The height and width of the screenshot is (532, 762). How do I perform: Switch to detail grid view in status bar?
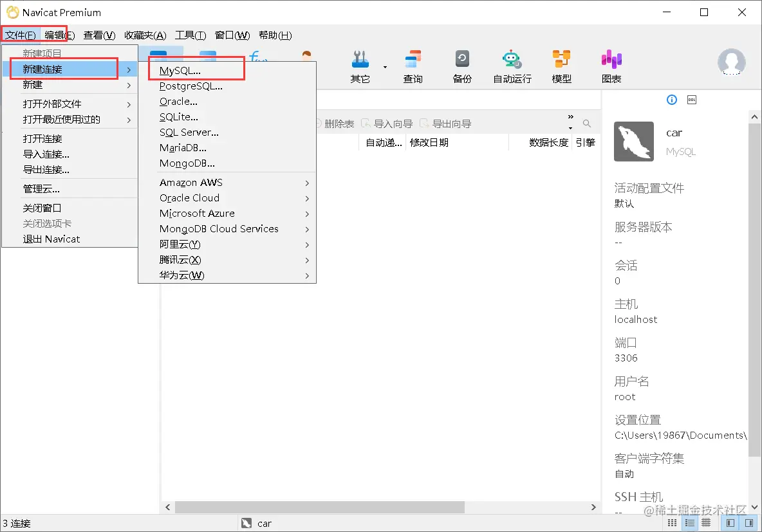(706, 523)
